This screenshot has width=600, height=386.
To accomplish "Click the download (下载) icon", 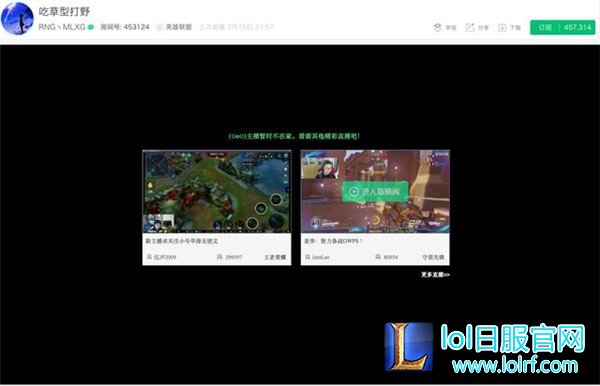I will pos(502,28).
